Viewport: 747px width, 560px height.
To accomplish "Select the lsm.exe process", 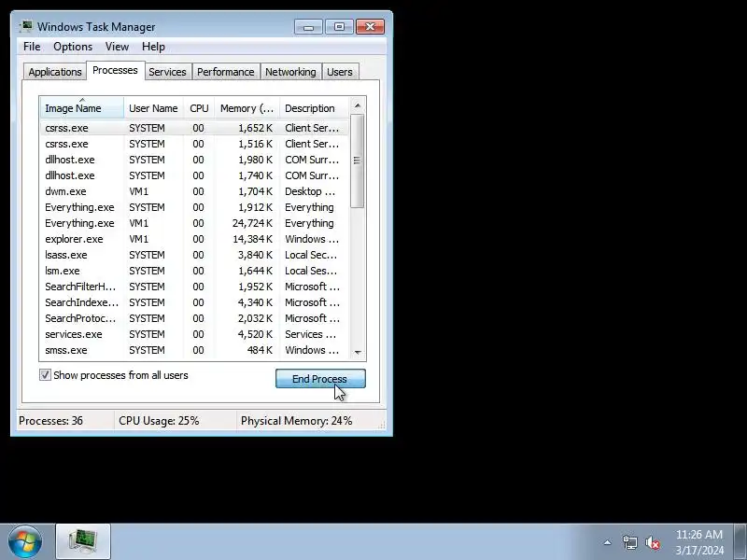I will pyautogui.click(x=194, y=271).
